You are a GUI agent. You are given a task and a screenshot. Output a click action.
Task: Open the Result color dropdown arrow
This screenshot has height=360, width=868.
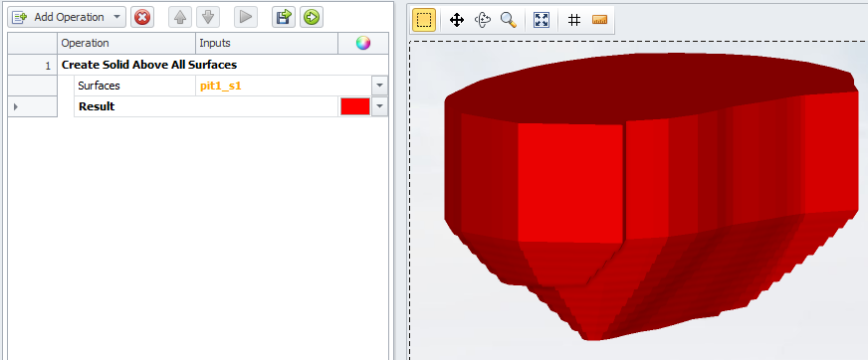[x=380, y=106]
